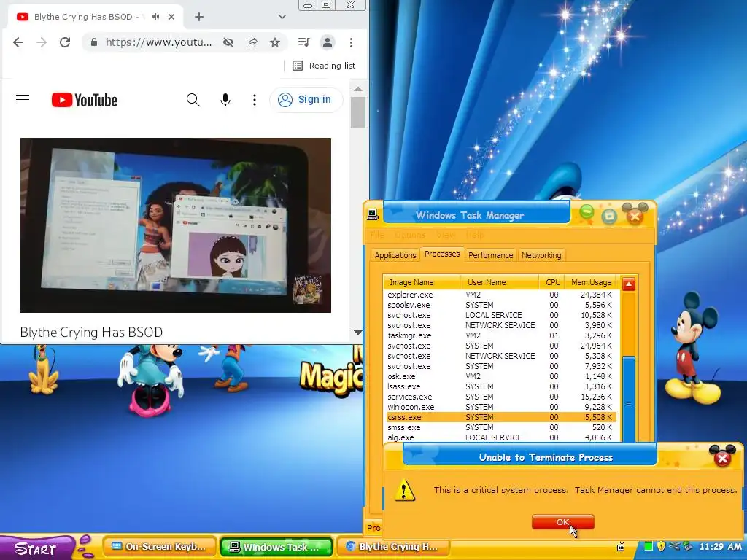Share this page from the address bar

pos(252,42)
